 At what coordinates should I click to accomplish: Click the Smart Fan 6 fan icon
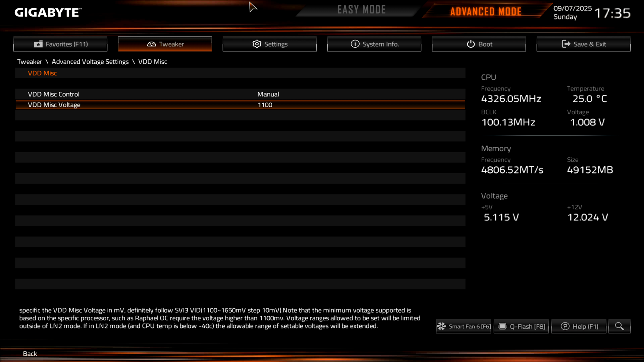[441, 326]
